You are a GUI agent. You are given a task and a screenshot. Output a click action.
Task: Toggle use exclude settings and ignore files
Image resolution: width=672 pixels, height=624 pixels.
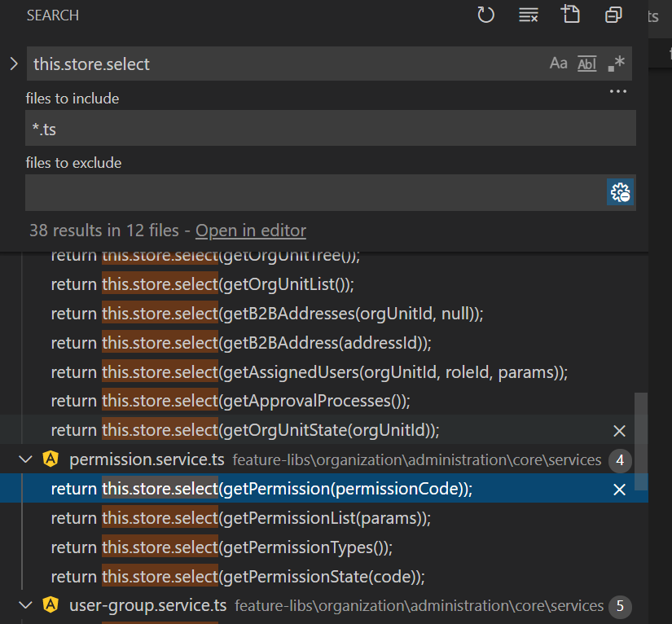620,192
